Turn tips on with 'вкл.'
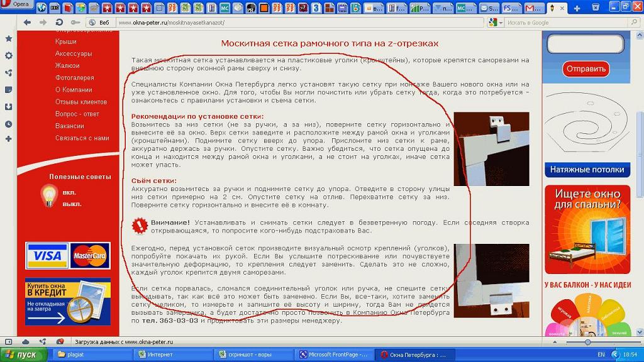 [69, 192]
